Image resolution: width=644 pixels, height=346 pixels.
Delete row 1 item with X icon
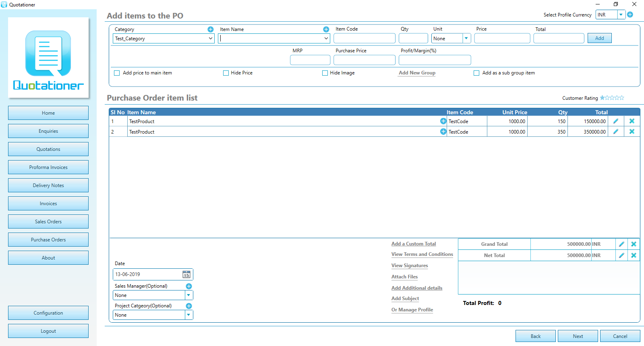632,121
